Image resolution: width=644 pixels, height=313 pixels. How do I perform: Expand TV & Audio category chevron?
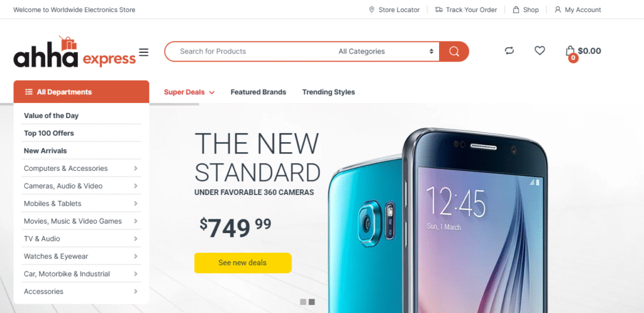pos(136,239)
